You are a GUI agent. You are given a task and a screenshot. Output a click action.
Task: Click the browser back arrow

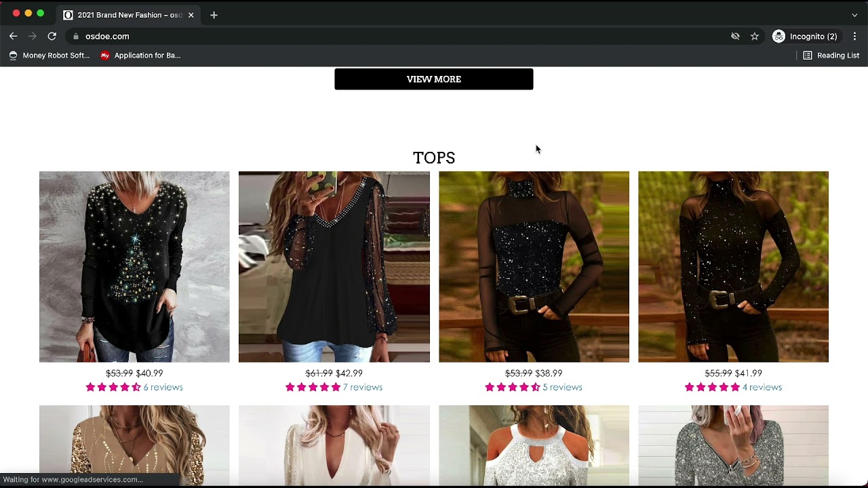tap(13, 37)
